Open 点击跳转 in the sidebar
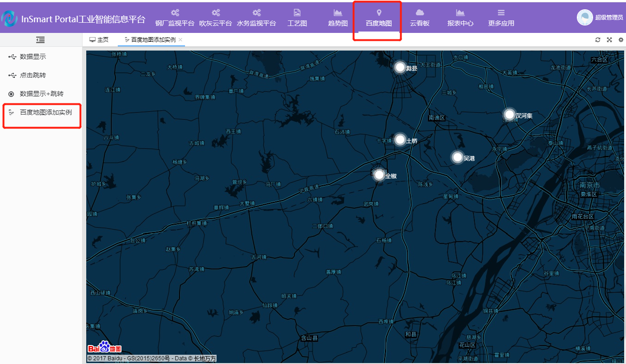The height and width of the screenshot is (364, 626). pos(41,75)
